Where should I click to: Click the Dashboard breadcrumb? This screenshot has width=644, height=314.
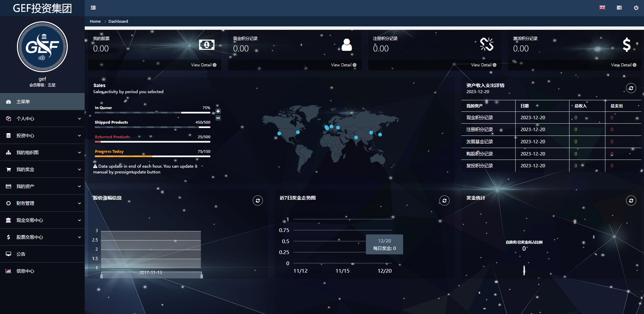[118, 21]
